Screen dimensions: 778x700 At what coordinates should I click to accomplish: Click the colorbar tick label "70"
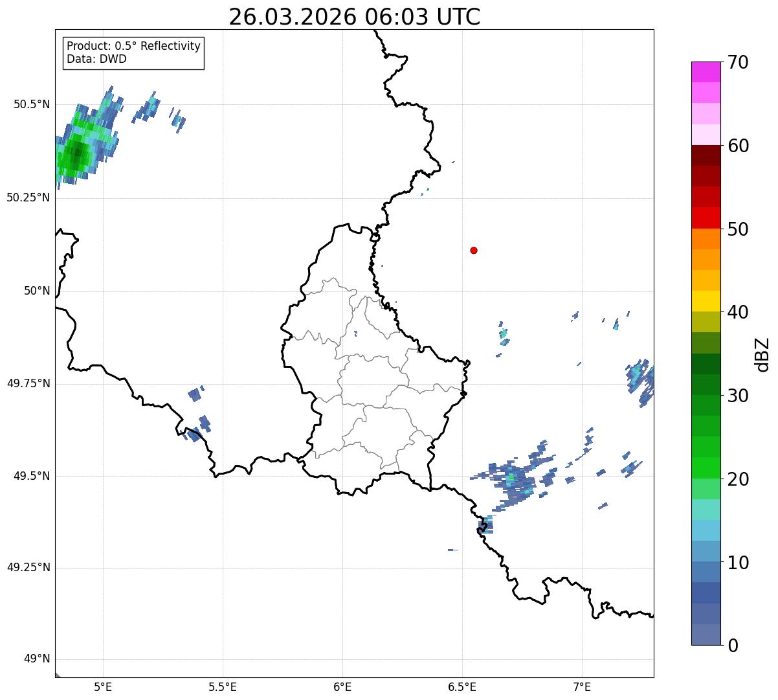738,62
